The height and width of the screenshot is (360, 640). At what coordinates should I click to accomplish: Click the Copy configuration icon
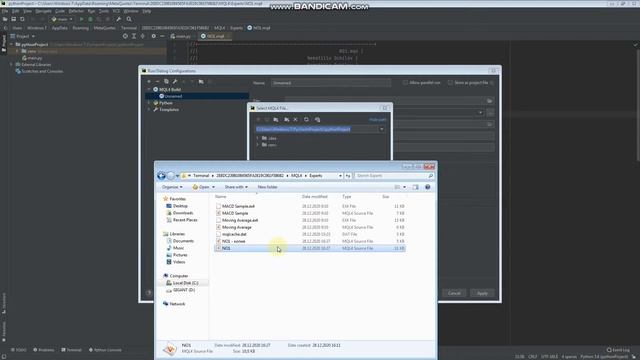pos(166,82)
